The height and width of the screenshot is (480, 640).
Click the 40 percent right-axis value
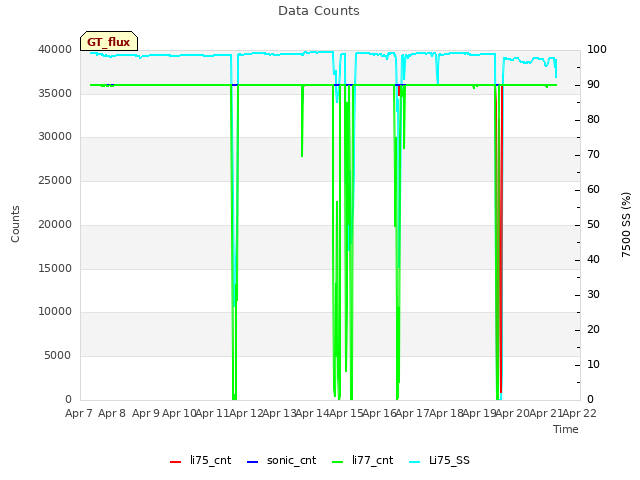tap(593, 260)
